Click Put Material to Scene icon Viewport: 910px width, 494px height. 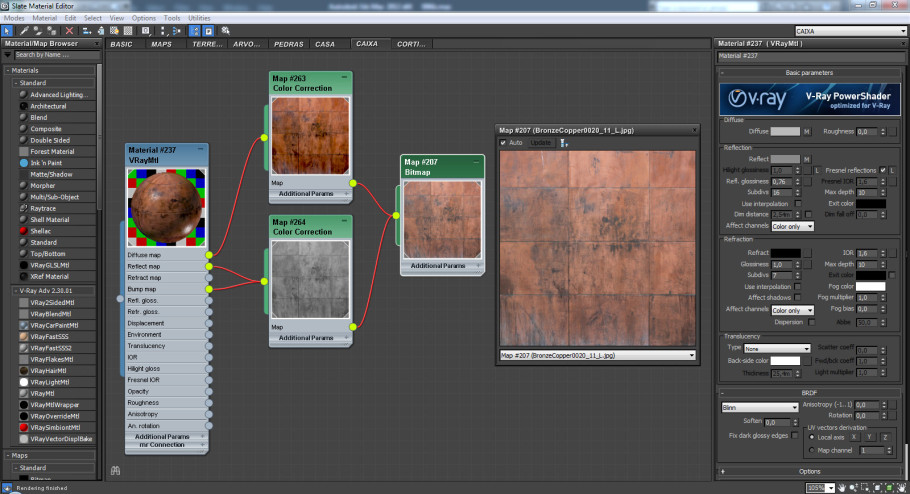[x=38, y=31]
